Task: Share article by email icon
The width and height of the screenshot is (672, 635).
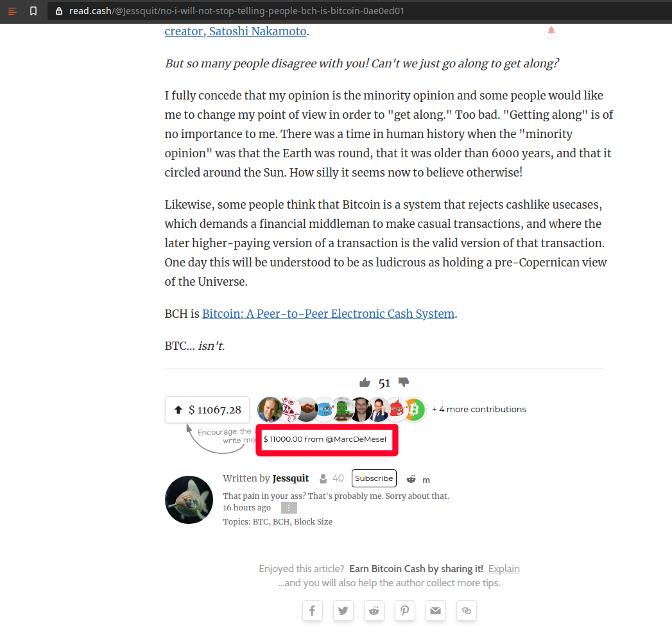Action: coord(436,611)
